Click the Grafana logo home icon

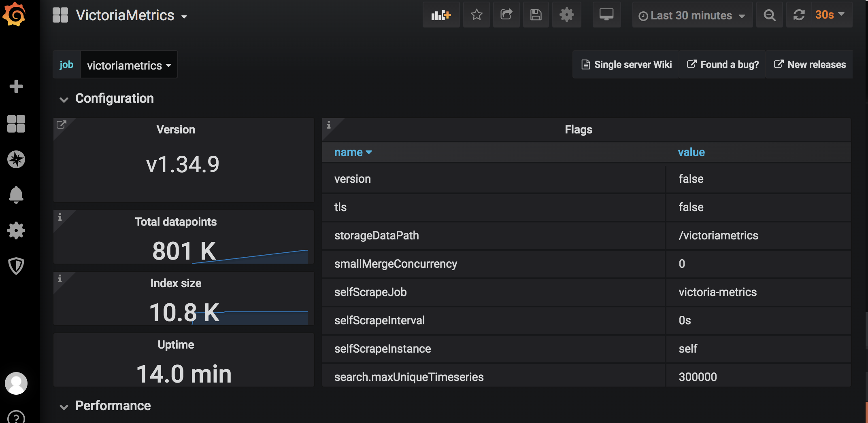pos(15,15)
